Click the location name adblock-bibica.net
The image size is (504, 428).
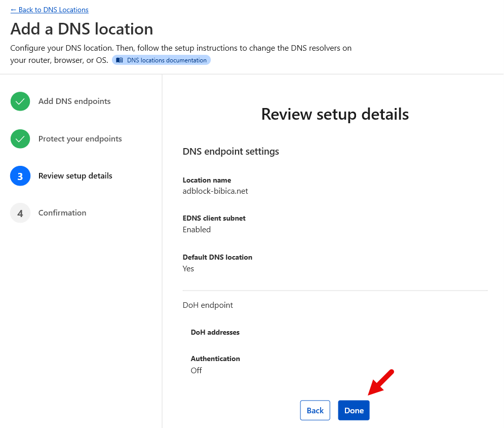tap(215, 191)
